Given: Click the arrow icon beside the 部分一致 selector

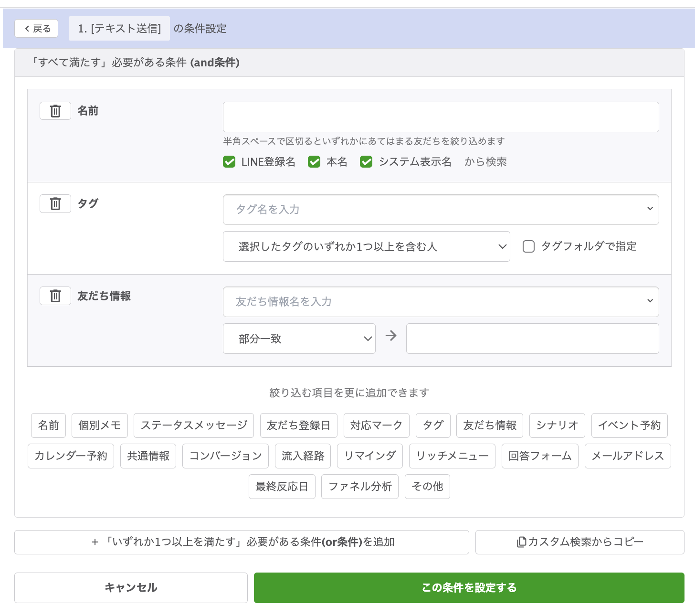Looking at the screenshot, I should [x=390, y=336].
